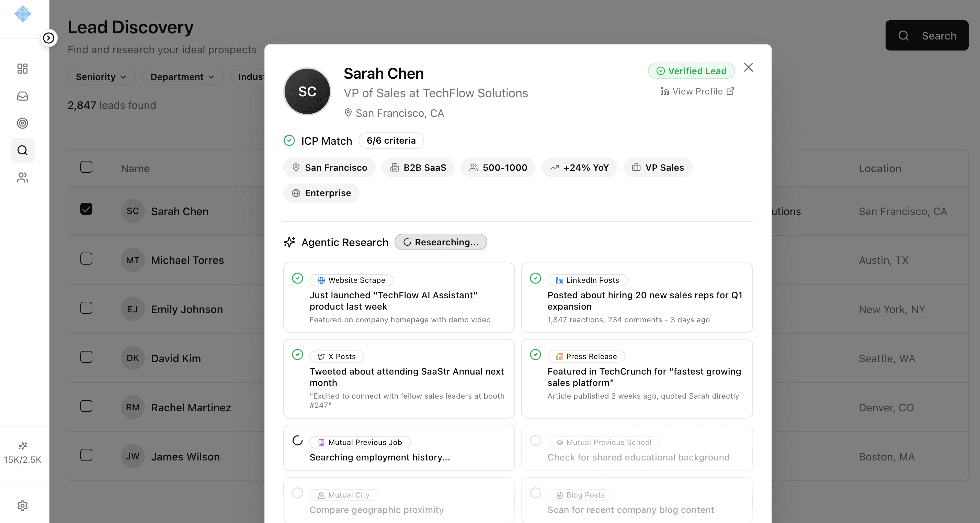Click the X Posts tag

point(336,356)
